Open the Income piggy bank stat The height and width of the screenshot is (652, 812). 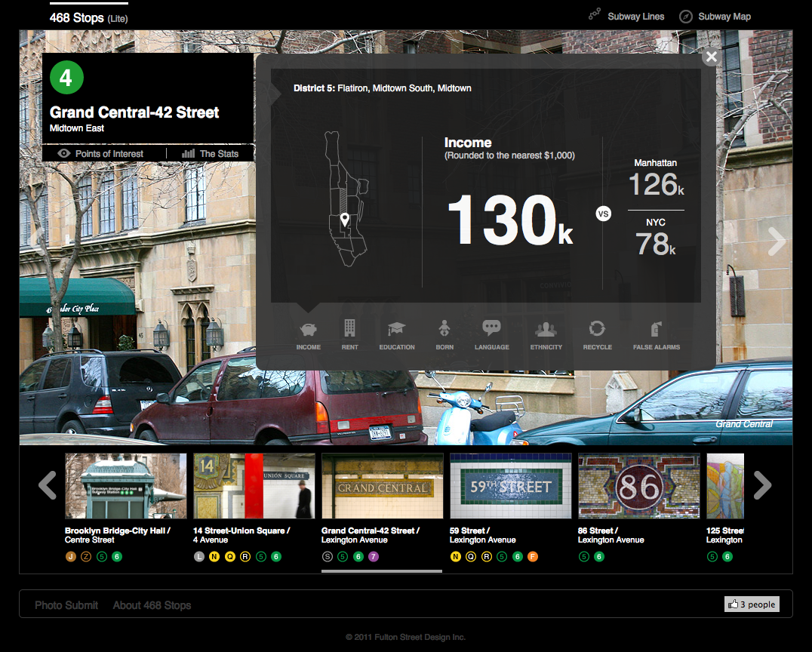pyautogui.click(x=308, y=335)
